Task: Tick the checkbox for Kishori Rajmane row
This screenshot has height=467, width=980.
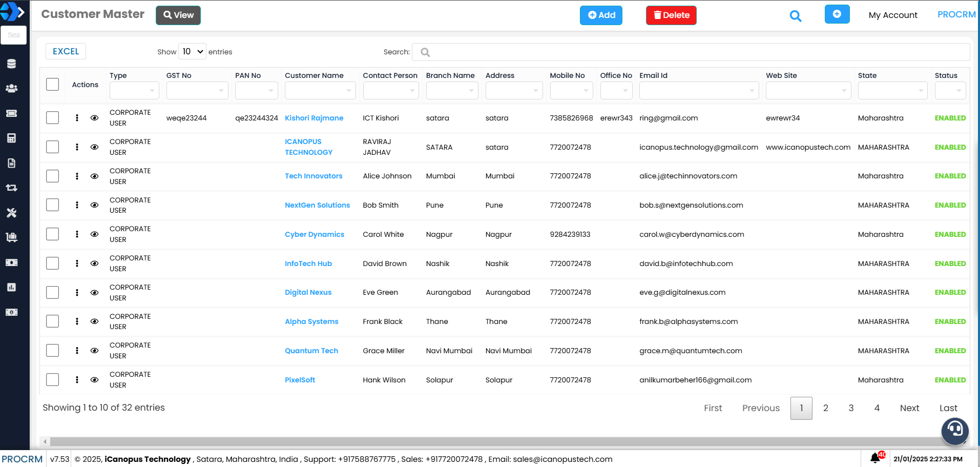Action: 52,118
